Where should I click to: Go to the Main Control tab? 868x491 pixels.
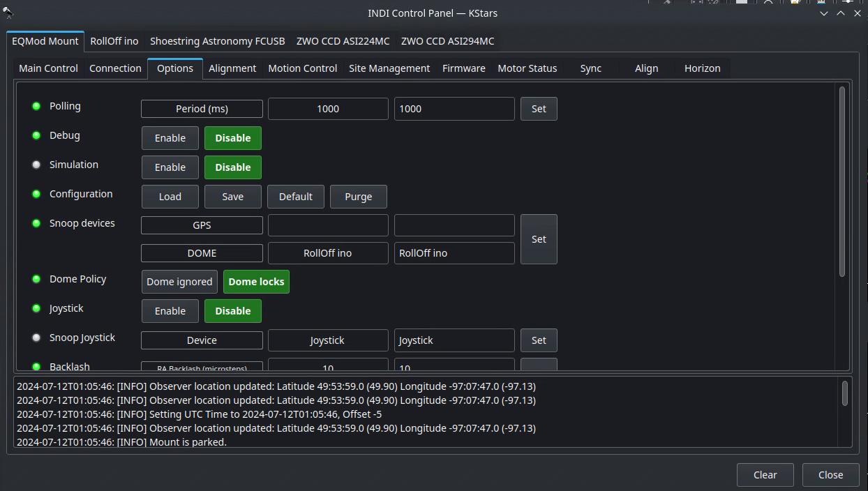(48, 68)
